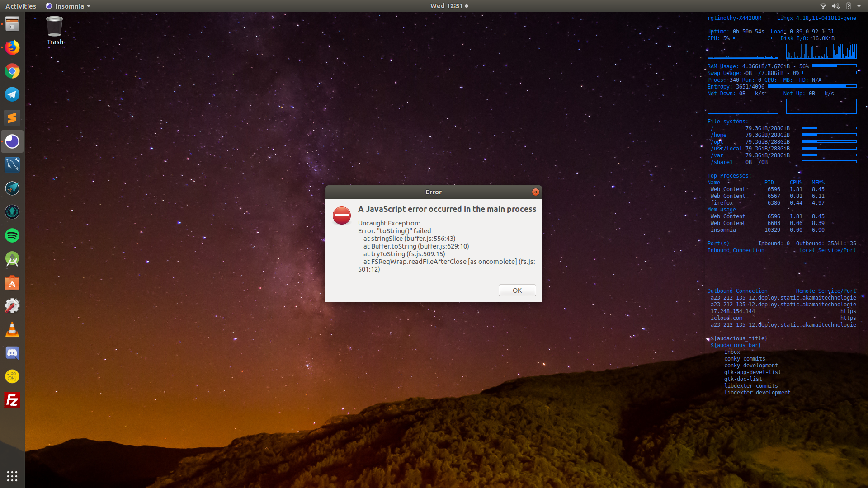Open the volume indicator in top bar
This screenshot has height=488, width=868.
[835, 6]
